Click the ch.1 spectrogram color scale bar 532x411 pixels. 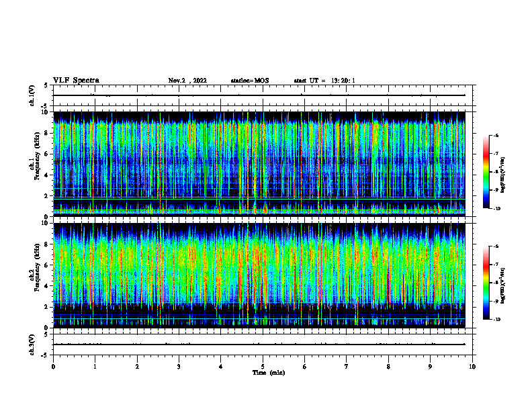tap(486, 172)
